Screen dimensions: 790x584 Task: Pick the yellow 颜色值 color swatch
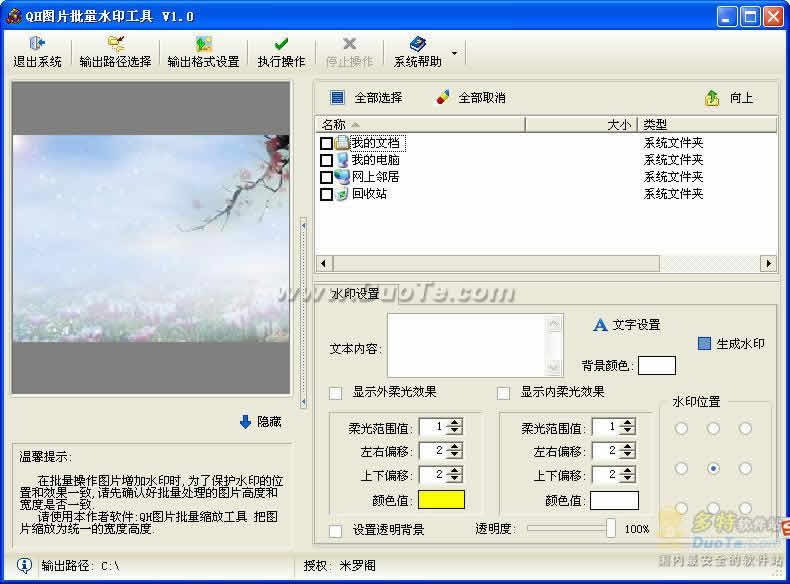click(441, 500)
